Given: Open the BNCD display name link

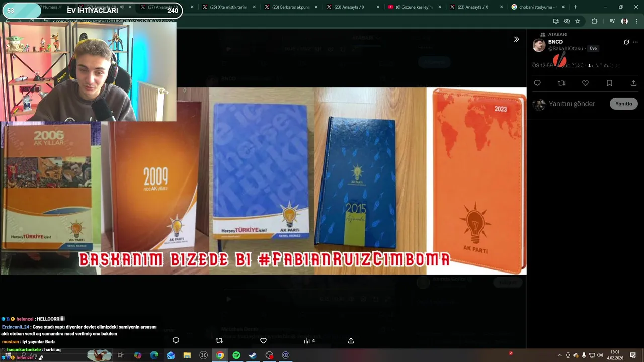Looking at the screenshot, I should (x=555, y=42).
